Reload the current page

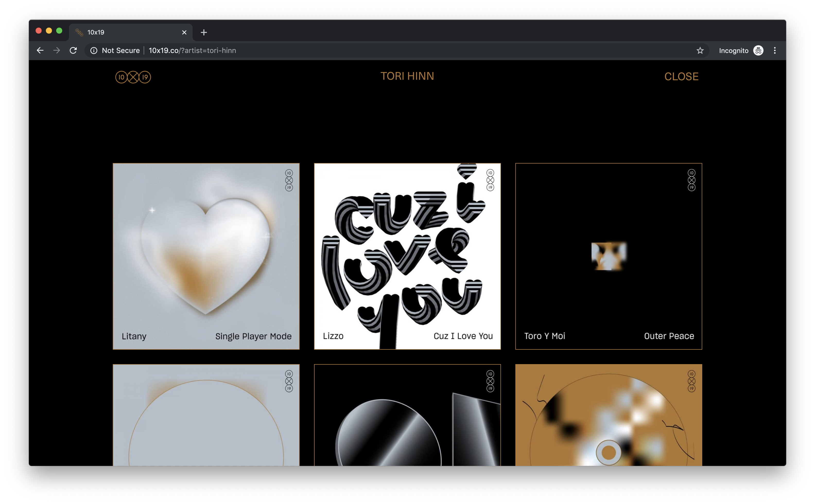pyautogui.click(x=73, y=50)
